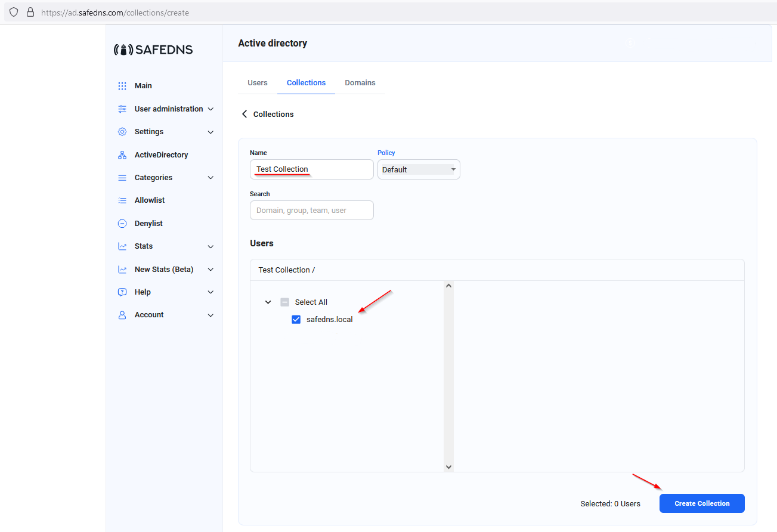Expand the Stats chevron
The image size is (777, 532).
point(210,246)
